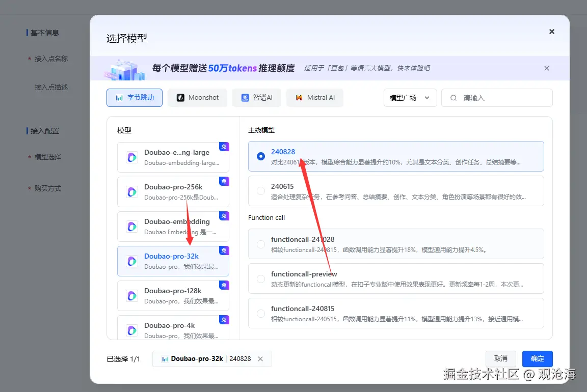Click the 主线模型 section heading

261,130
